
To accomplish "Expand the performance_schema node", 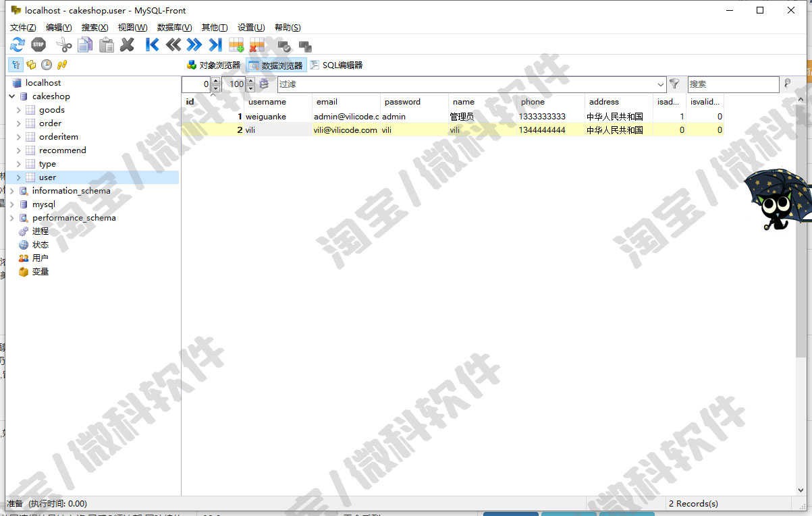I will (12, 218).
